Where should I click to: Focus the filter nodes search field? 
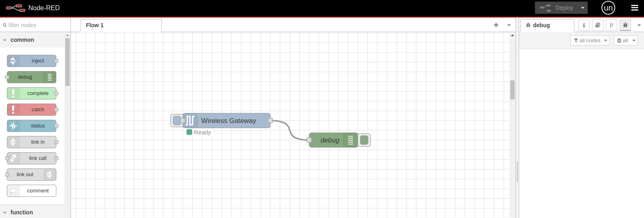(x=35, y=25)
